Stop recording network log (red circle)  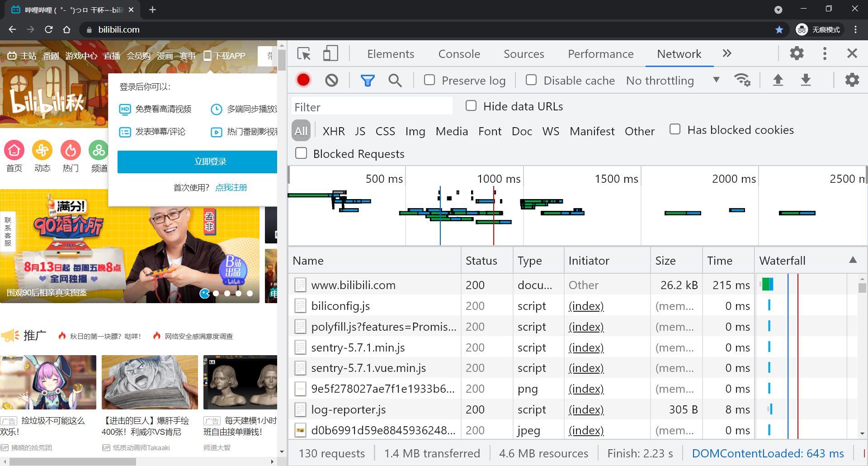(303, 80)
